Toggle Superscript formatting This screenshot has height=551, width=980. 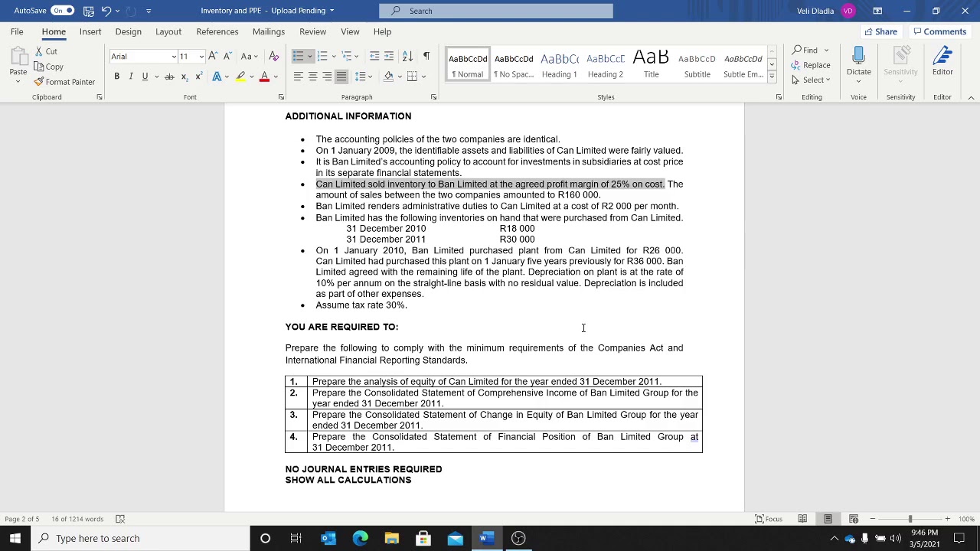(x=198, y=77)
